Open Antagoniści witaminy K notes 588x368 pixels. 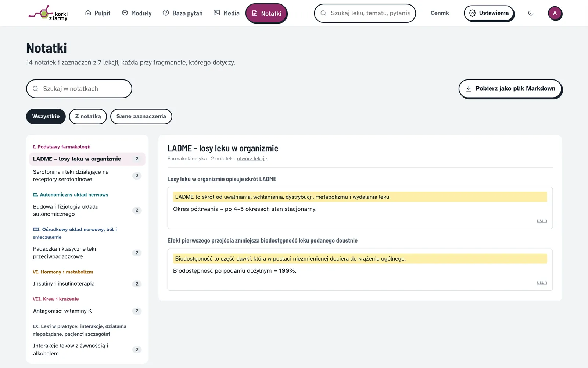(87, 311)
